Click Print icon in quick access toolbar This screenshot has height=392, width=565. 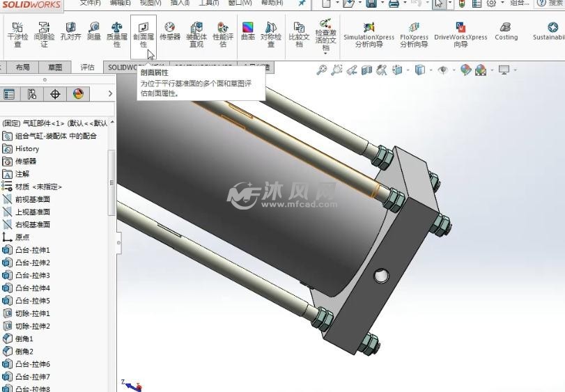(x=394, y=3)
